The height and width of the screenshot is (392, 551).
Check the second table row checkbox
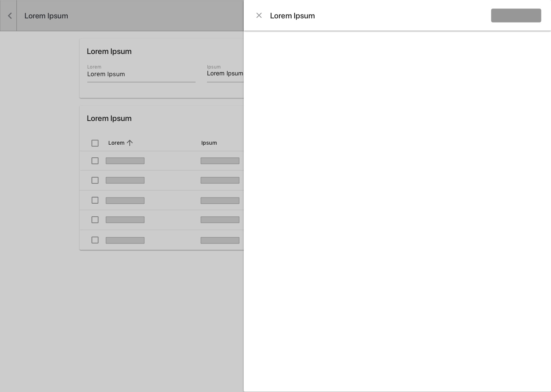point(95,180)
